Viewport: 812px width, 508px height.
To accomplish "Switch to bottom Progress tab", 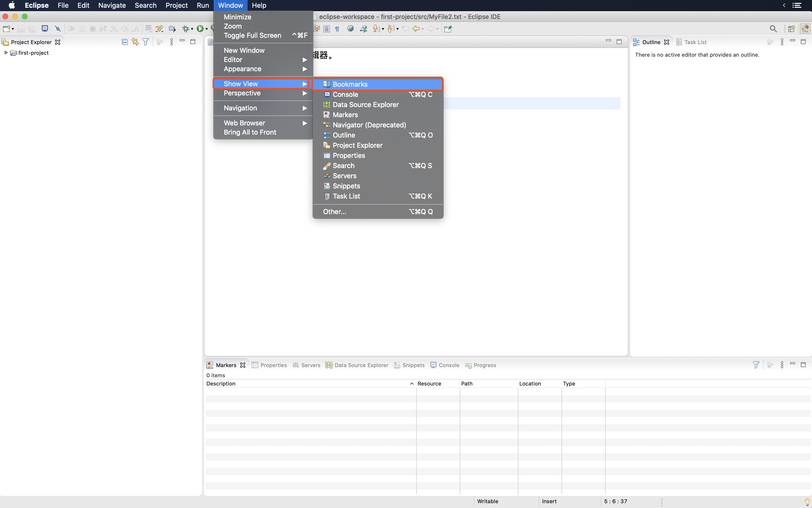I will pos(481,365).
